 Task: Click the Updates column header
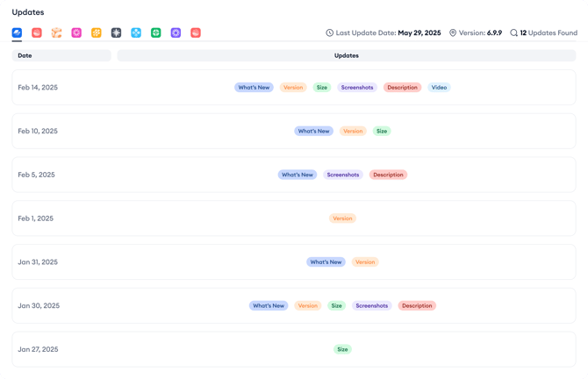click(346, 55)
